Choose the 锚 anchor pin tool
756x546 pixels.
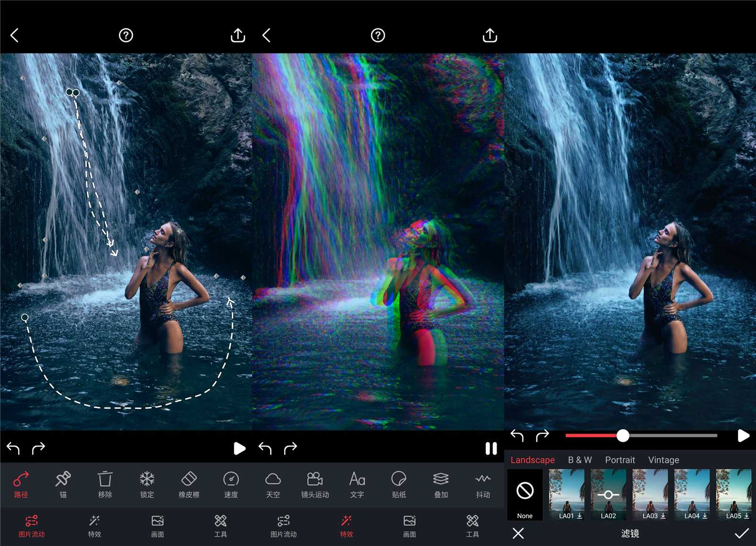[63, 484]
